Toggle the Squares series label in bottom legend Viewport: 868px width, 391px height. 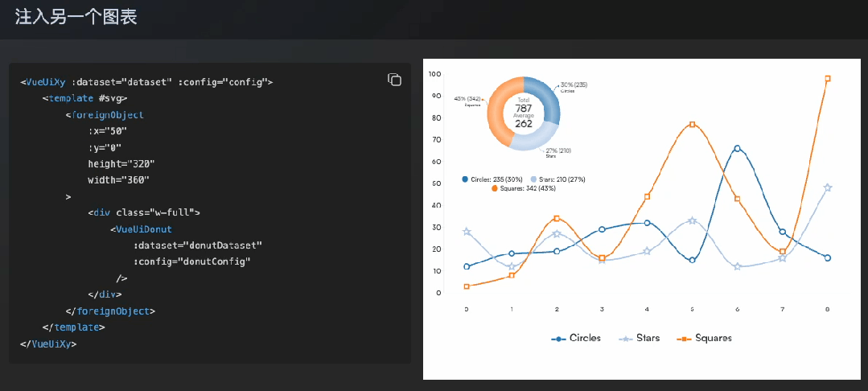click(x=714, y=339)
